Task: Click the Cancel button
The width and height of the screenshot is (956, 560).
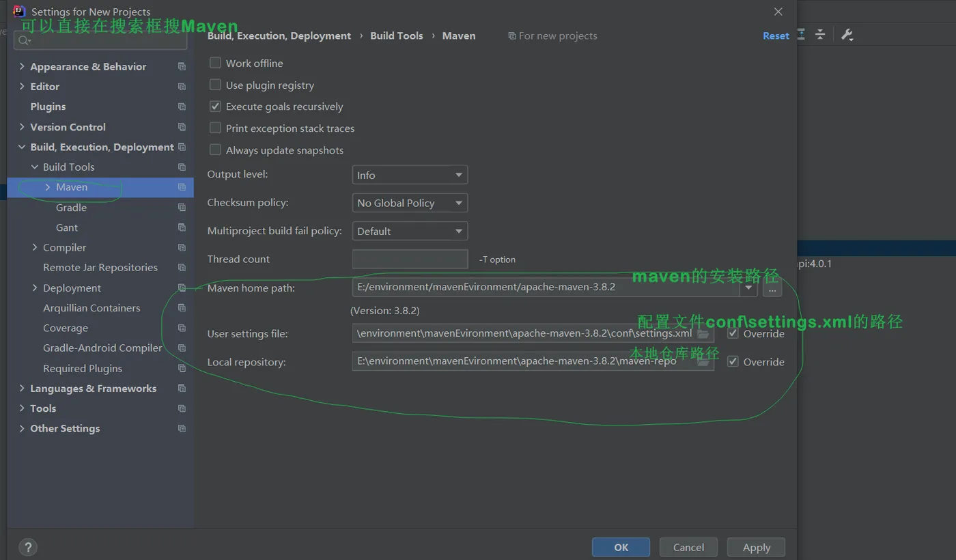Action: click(x=688, y=547)
